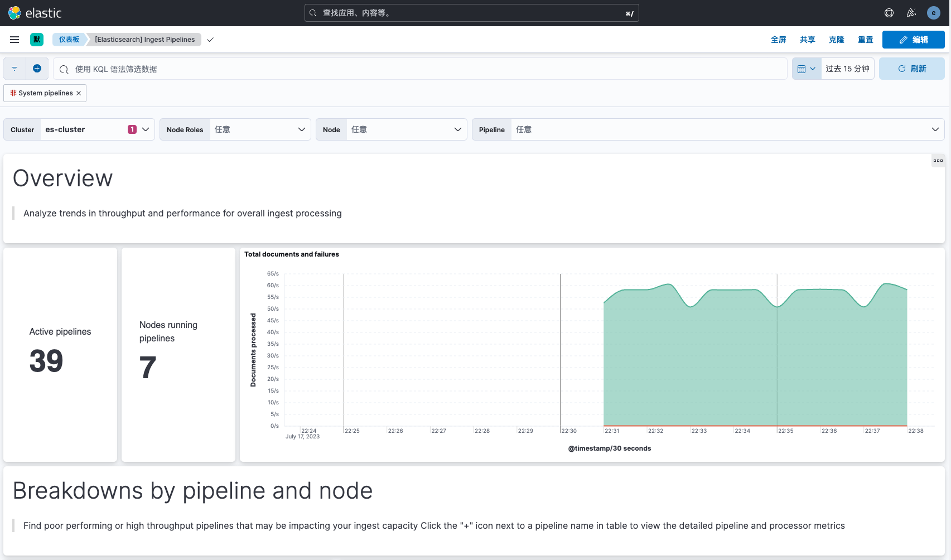This screenshot has width=951, height=560.
Task: Click the 全屏 fullscreen button
Action: click(x=779, y=40)
